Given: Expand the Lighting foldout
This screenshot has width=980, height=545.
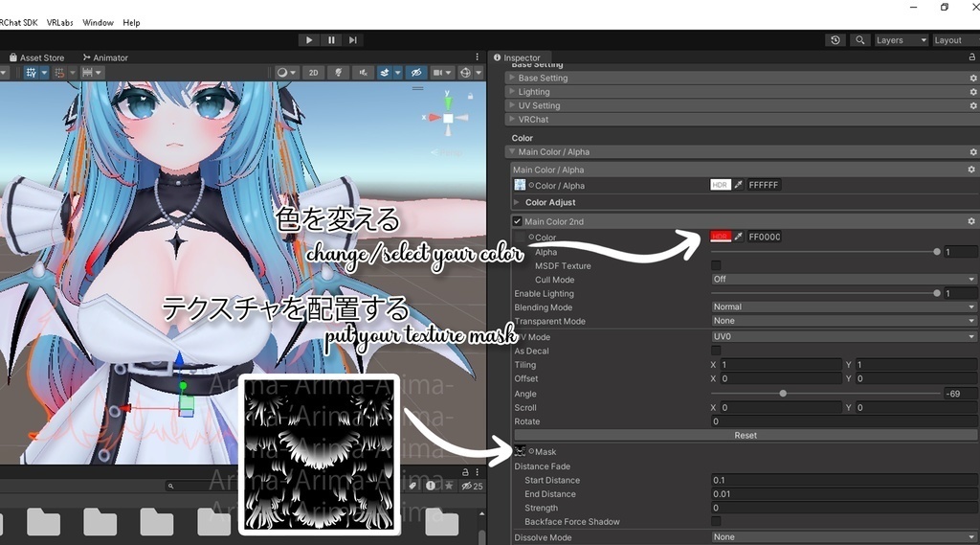Looking at the screenshot, I should pyautogui.click(x=513, y=91).
